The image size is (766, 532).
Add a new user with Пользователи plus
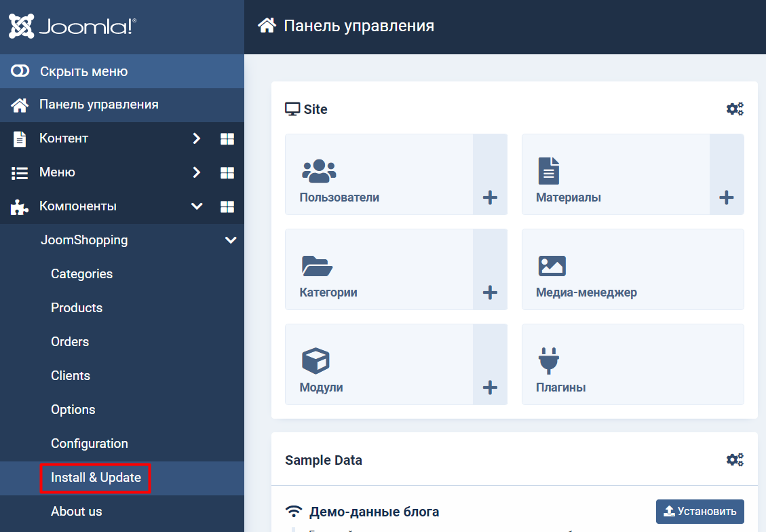pos(490,198)
